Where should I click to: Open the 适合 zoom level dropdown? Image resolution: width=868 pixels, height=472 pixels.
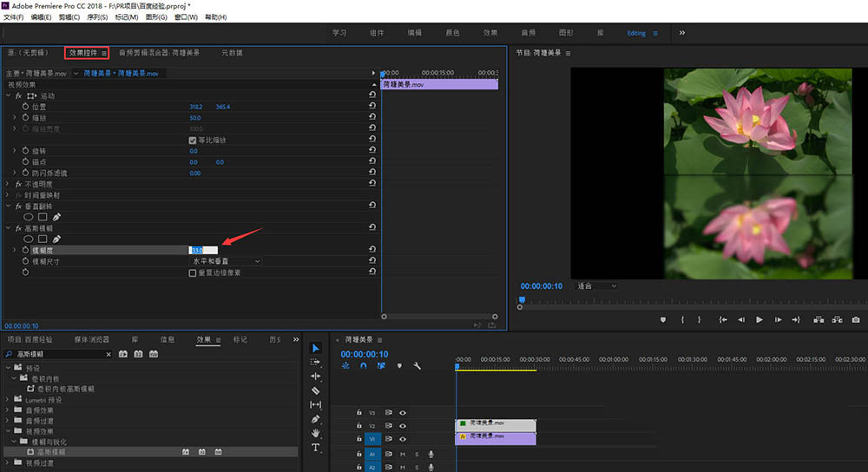pyautogui.click(x=596, y=286)
